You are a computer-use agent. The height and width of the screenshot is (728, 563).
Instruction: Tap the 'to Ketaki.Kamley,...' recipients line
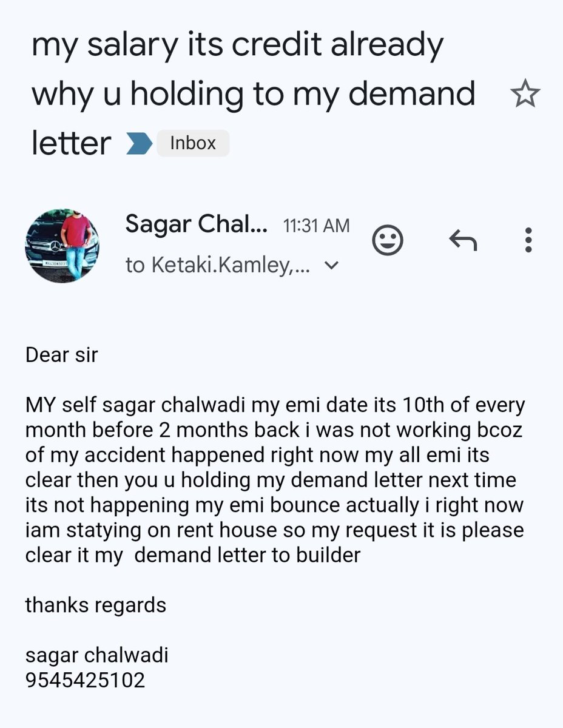(x=218, y=265)
